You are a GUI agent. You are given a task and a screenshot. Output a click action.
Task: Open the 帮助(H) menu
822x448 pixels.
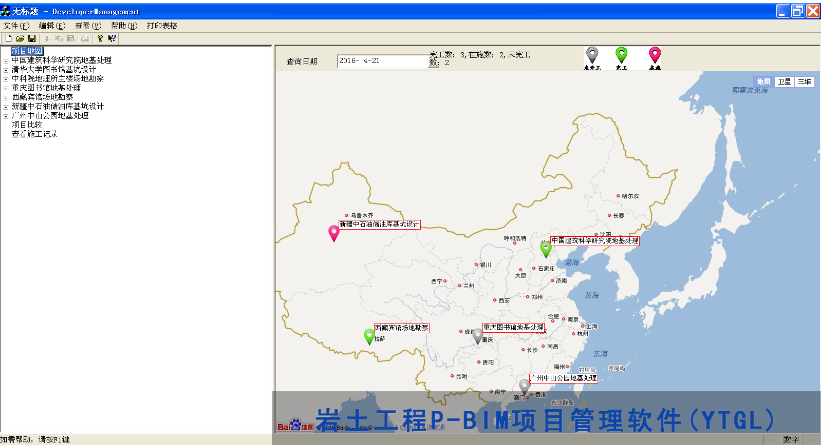tap(124, 26)
